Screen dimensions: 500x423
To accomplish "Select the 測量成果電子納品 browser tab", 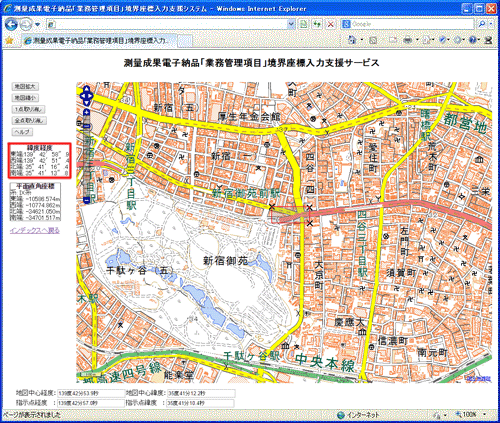I will coord(99,40).
